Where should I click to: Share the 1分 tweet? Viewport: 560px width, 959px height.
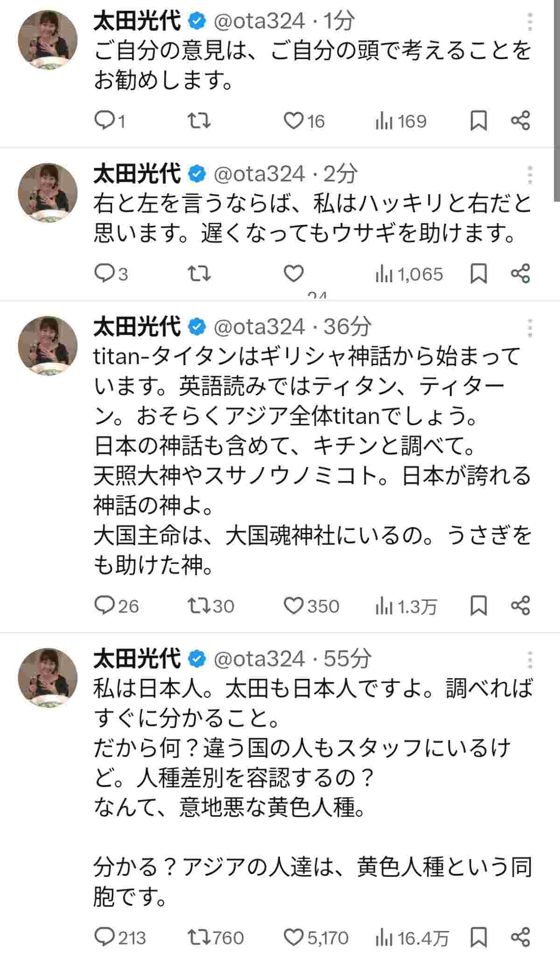520,121
